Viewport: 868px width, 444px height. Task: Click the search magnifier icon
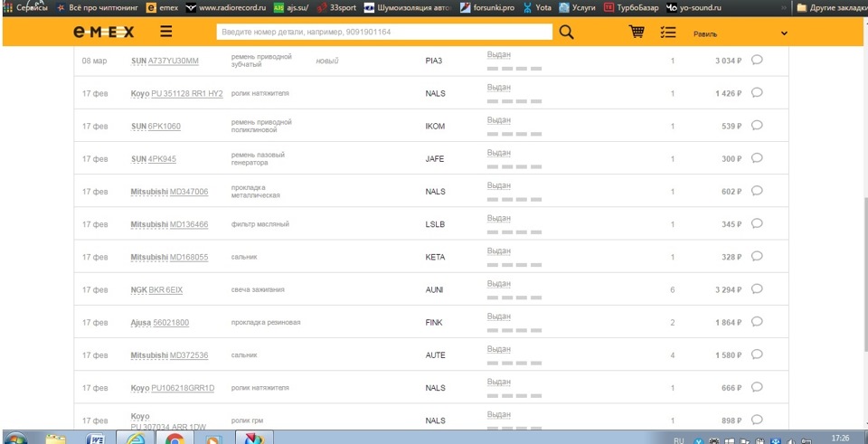pyautogui.click(x=566, y=33)
